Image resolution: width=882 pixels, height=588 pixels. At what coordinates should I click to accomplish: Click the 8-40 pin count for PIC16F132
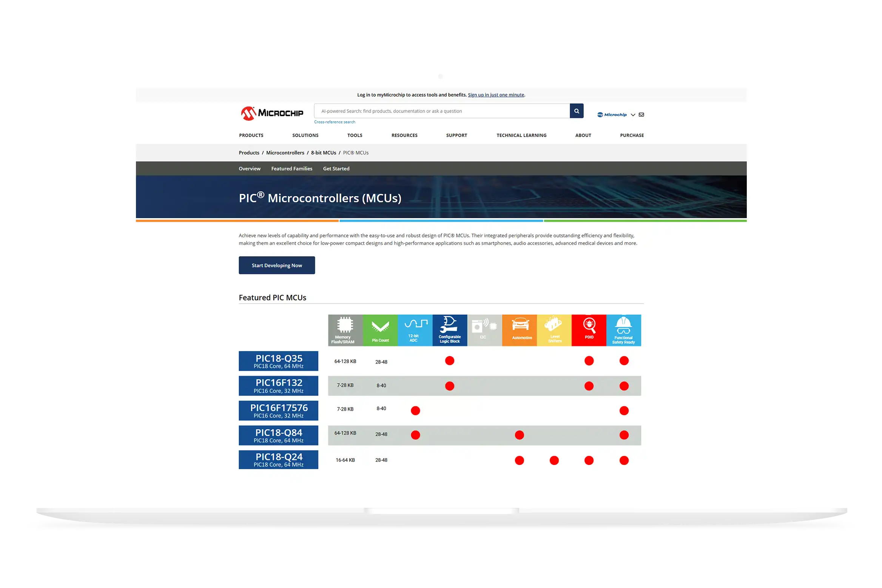coord(381,386)
